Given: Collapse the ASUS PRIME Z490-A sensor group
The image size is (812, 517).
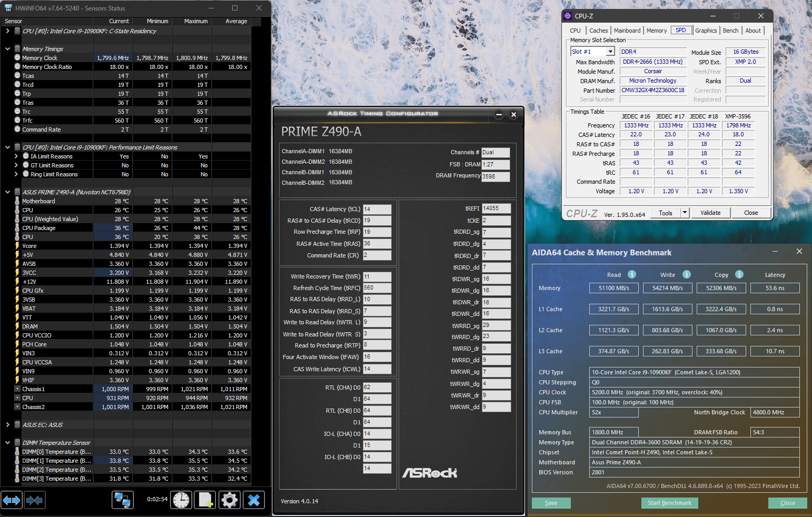Looking at the screenshot, I should click(x=7, y=192).
